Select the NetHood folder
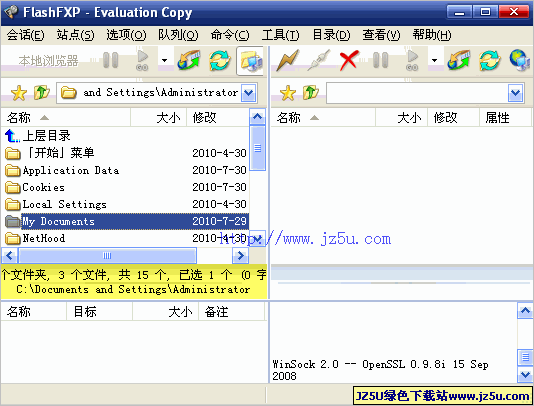Screen dimensions: 534x406 click(x=125, y=238)
